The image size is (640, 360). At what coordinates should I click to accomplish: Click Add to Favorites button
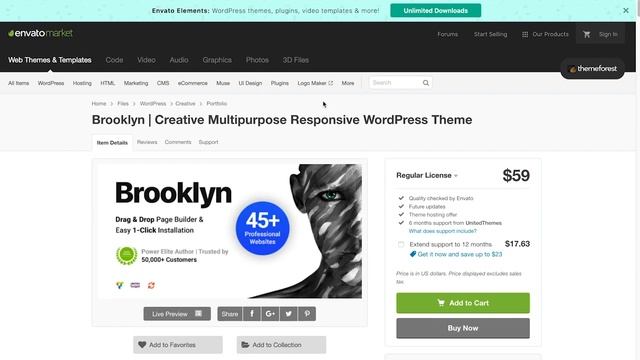click(178, 345)
